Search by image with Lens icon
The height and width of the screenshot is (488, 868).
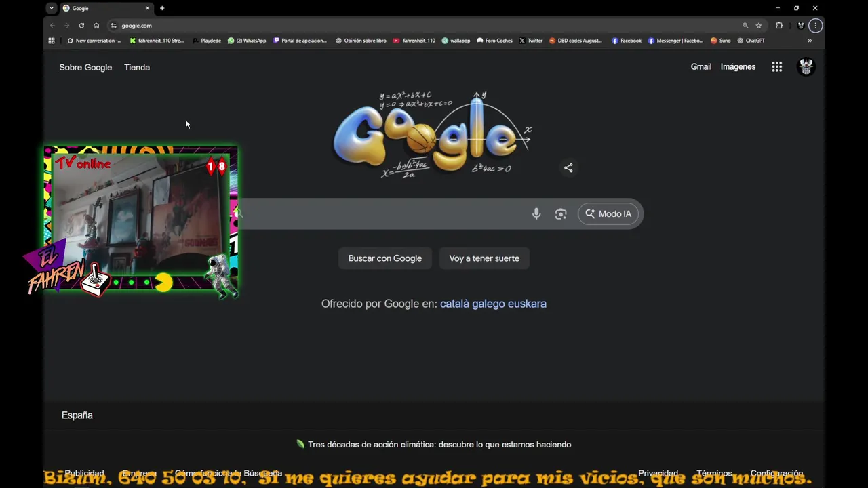point(561,213)
